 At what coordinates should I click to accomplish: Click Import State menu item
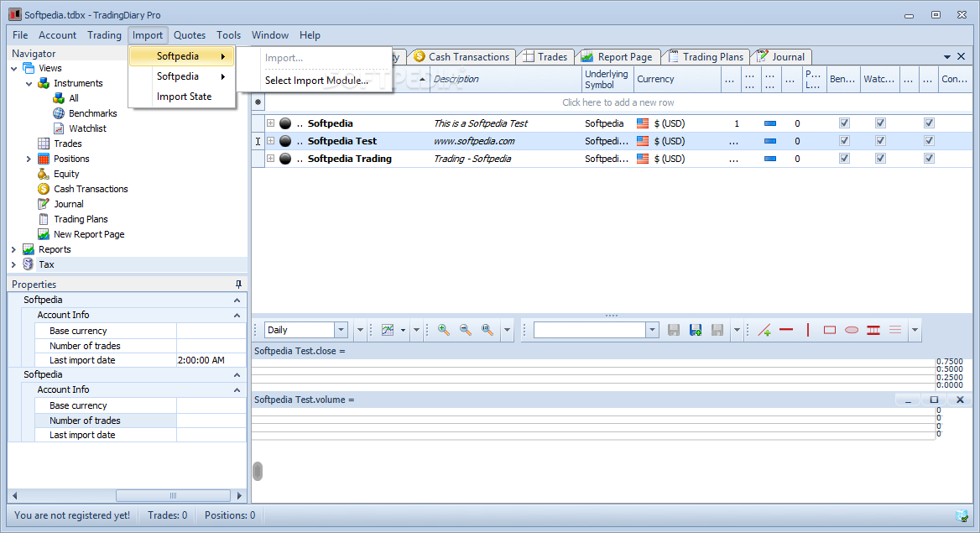click(184, 97)
